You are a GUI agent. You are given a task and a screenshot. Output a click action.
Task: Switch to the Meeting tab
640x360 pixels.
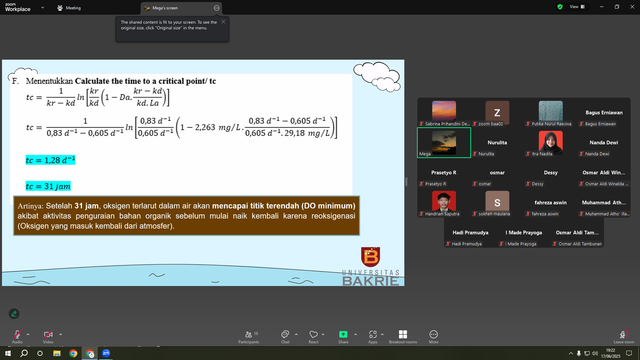(x=69, y=8)
